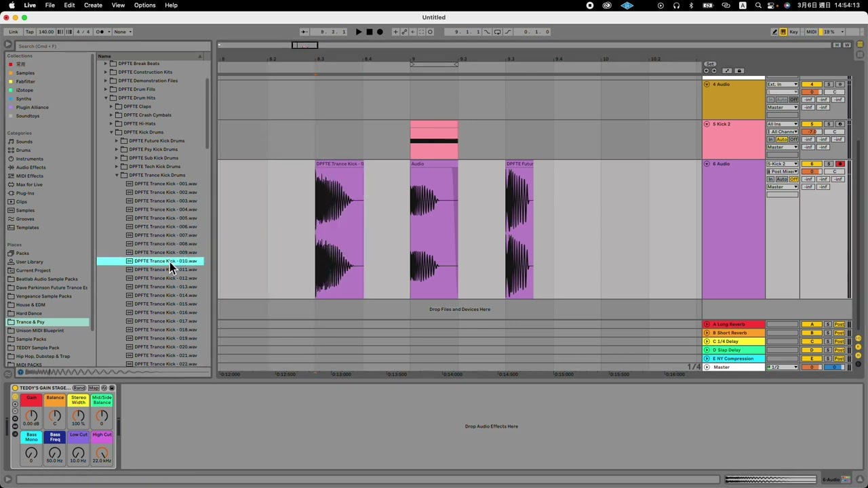Open 6 Audio Post Mixer dropdown
Viewport: 868px width, 488px height.
pyautogui.click(x=783, y=171)
